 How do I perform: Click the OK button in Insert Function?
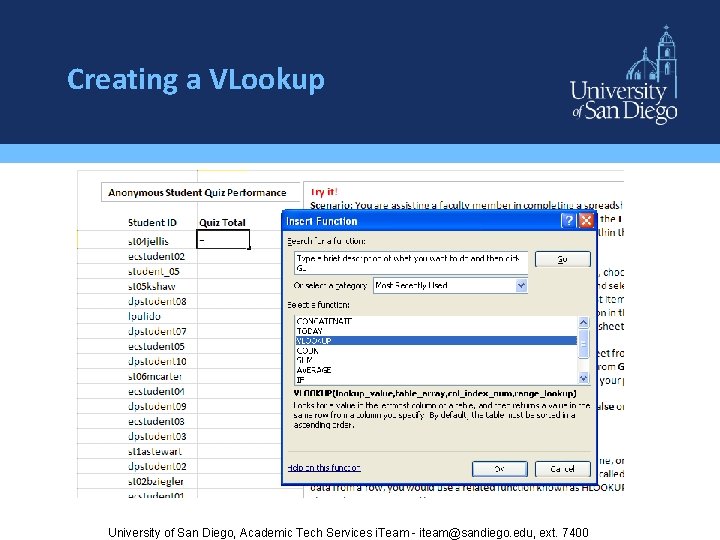pos(500,469)
